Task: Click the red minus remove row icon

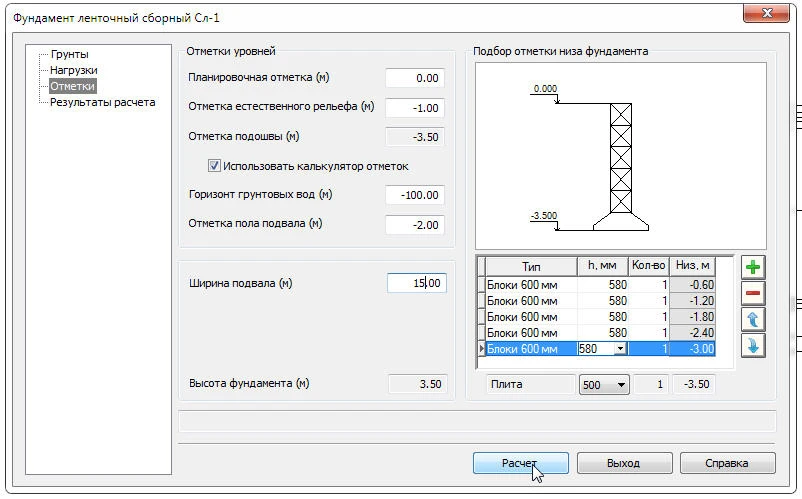Action: (x=752, y=293)
